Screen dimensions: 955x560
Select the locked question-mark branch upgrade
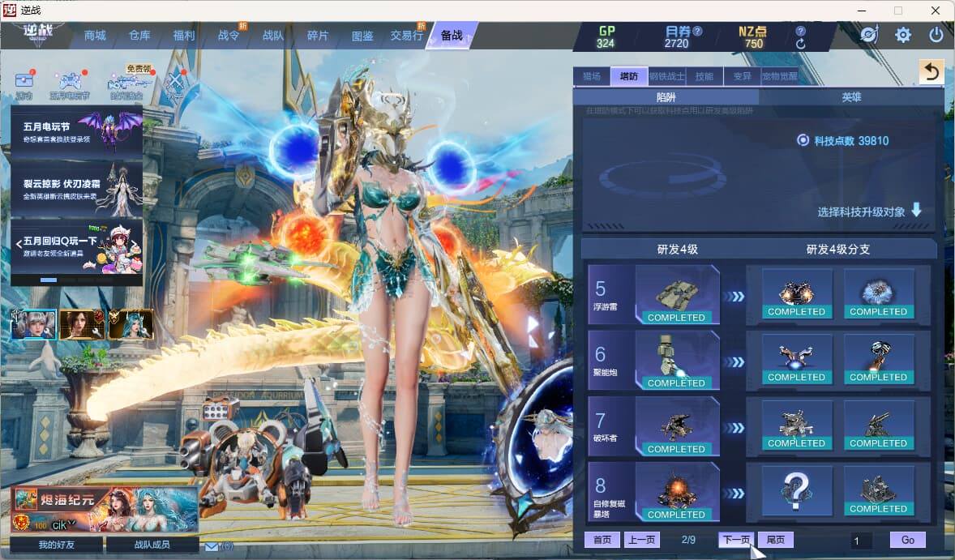796,491
